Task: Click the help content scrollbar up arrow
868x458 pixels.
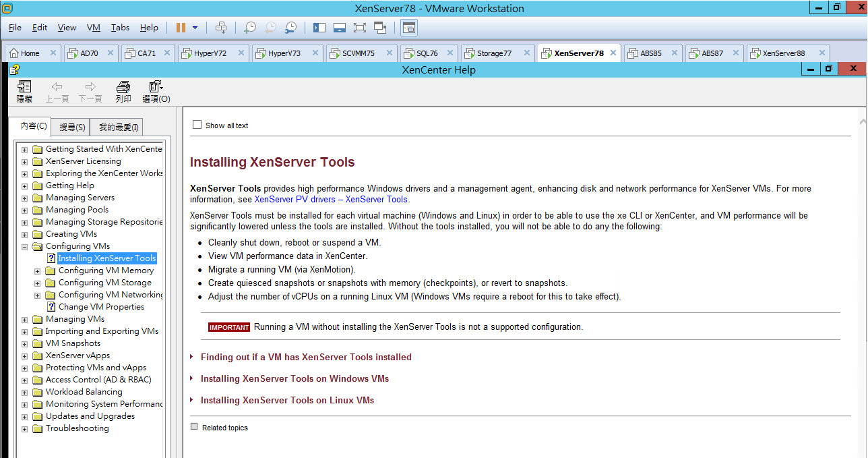Action: 863,121
